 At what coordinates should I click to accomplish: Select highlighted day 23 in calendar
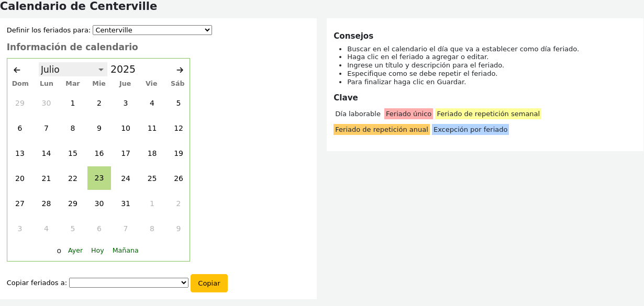[99, 178]
